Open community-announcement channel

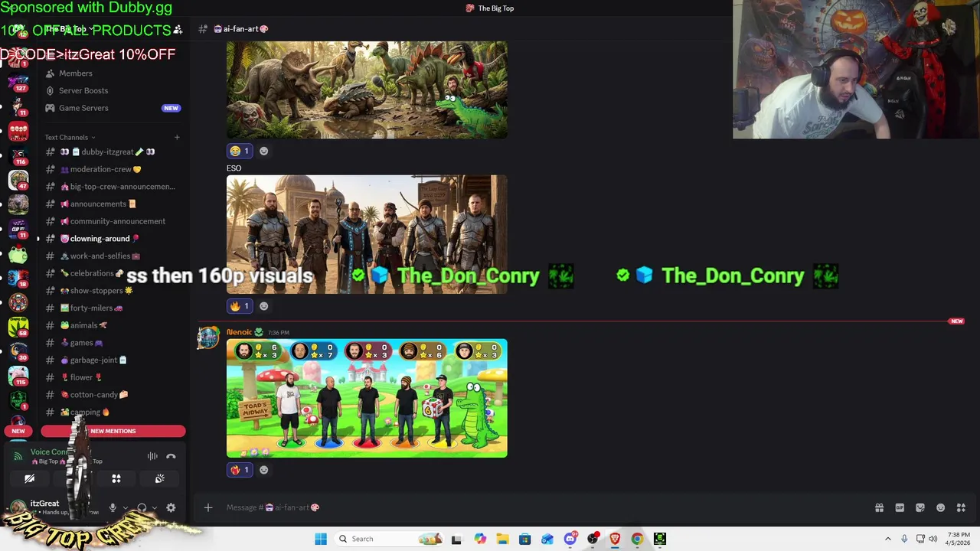point(113,221)
